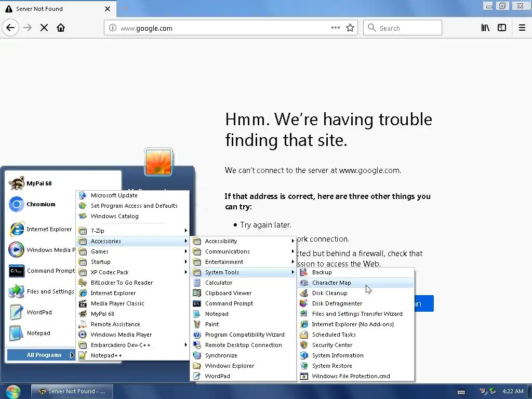Launch System Restore
Screen dimensions: 532x399
point(356,366)
